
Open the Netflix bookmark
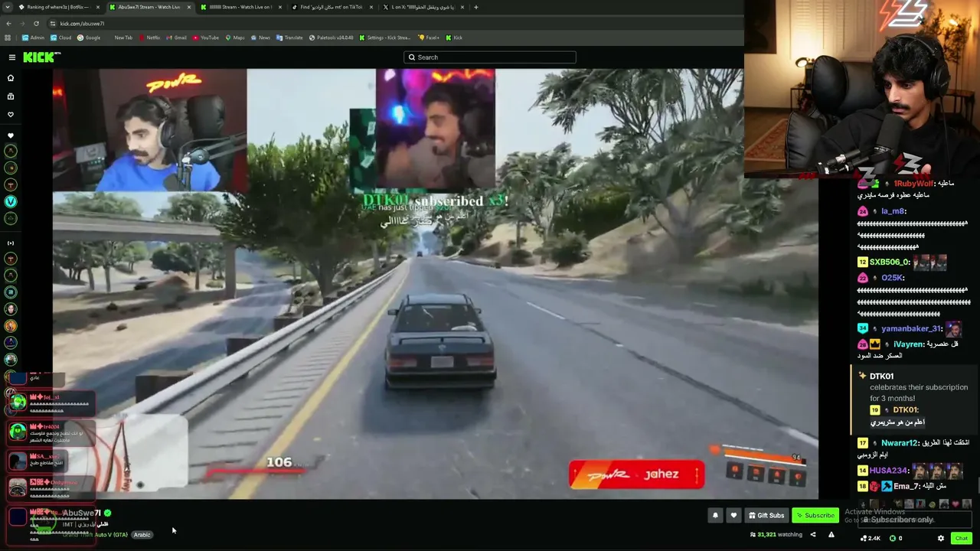click(150, 37)
